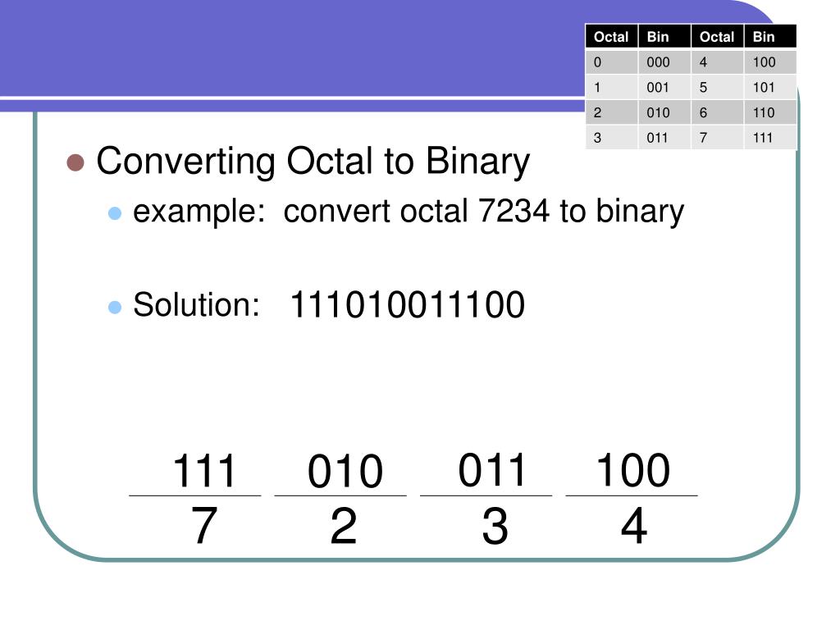Click the brown bullet beside Converting Octal to Binary
840x630 pixels.
[x=75, y=163]
